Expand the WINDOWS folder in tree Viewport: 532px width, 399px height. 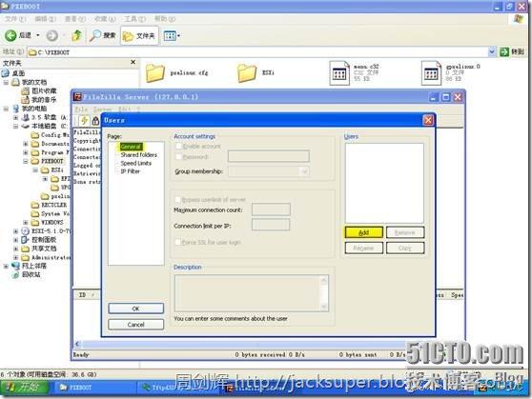click(x=26, y=223)
